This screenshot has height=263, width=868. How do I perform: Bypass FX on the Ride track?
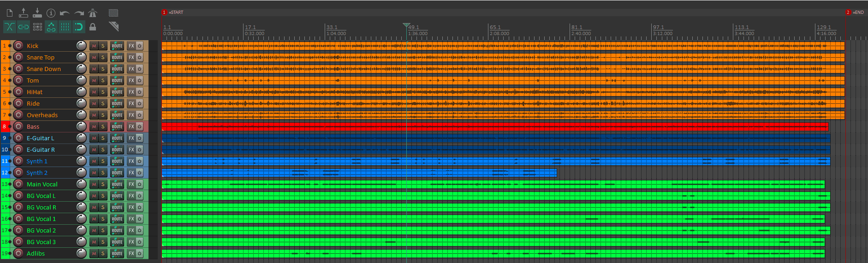click(139, 103)
